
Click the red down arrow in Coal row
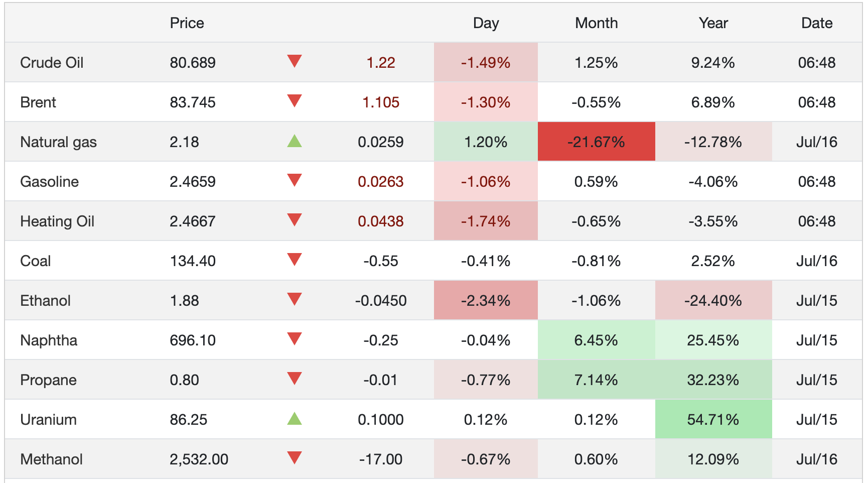click(295, 260)
